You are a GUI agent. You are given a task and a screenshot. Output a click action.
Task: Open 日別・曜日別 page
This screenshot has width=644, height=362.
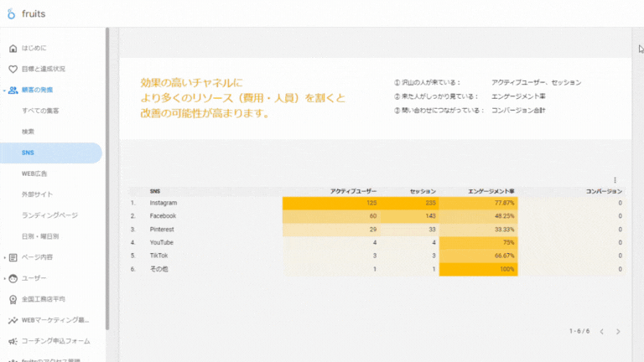(40, 236)
